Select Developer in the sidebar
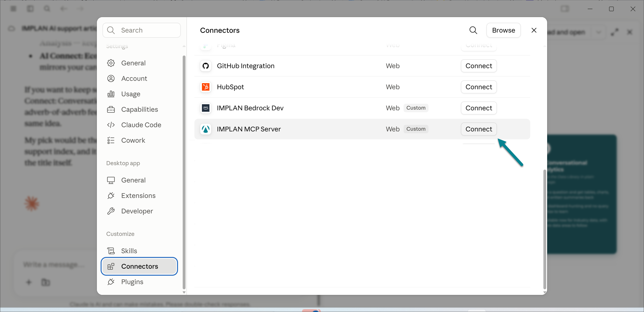This screenshot has width=644, height=312. [x=139, y=211]
